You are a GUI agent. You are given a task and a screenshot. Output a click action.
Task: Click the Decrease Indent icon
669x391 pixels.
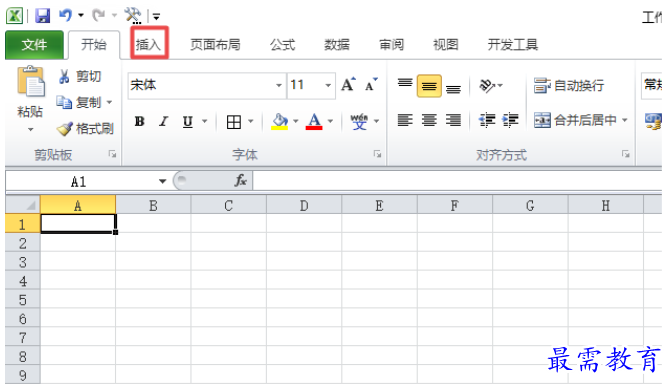pos(486,121)
